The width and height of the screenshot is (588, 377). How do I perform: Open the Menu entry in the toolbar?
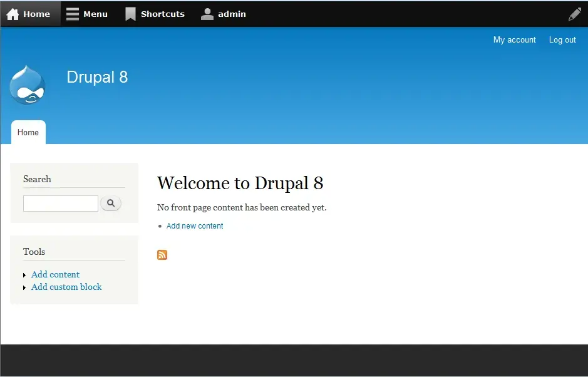pos(95,13)
